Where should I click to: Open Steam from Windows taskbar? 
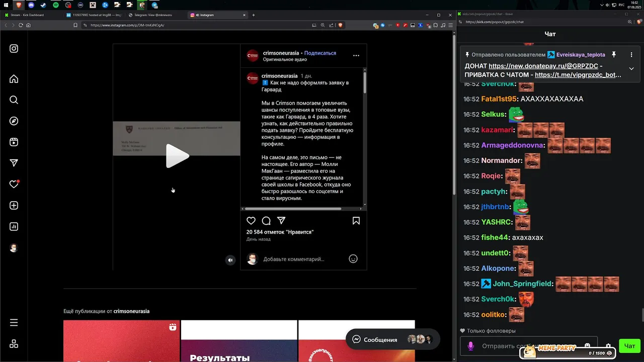pos(43,5)
